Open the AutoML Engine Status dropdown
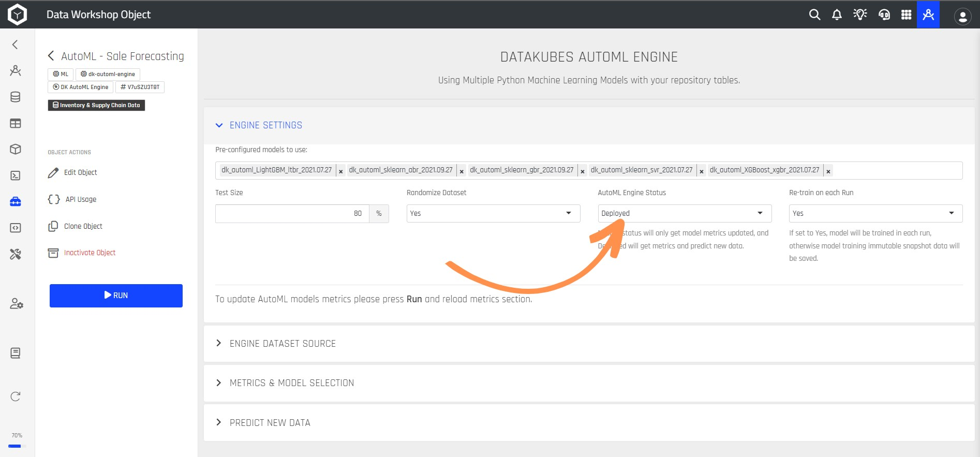This screenshot has width=980, height=457. (685, 213)
